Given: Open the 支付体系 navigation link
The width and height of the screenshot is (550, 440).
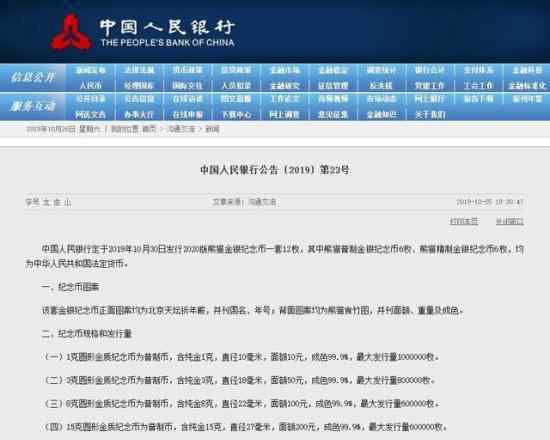Looking at the screenshot, I should (478, 70).
